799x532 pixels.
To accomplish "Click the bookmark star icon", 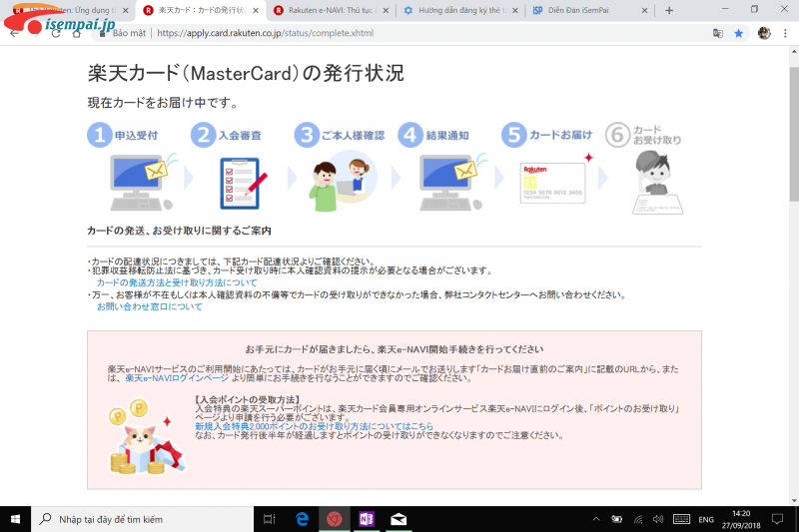I will point(738,33).
